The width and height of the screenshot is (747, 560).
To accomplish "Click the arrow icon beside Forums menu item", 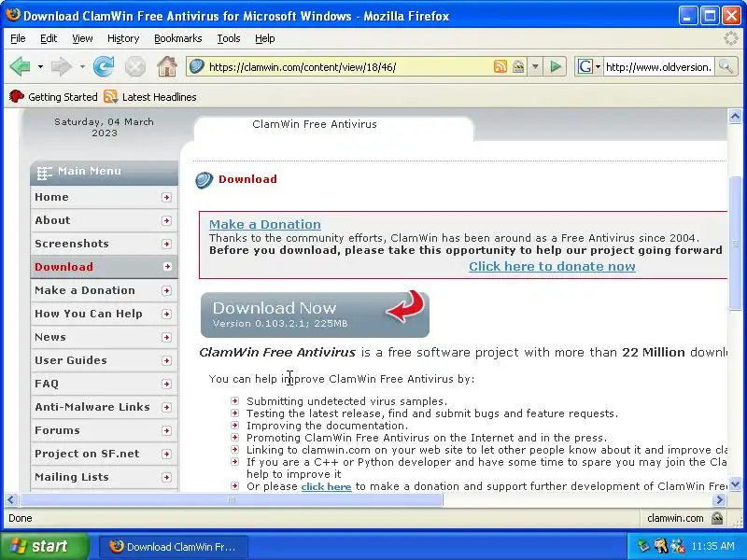I will tap(166, 430).
